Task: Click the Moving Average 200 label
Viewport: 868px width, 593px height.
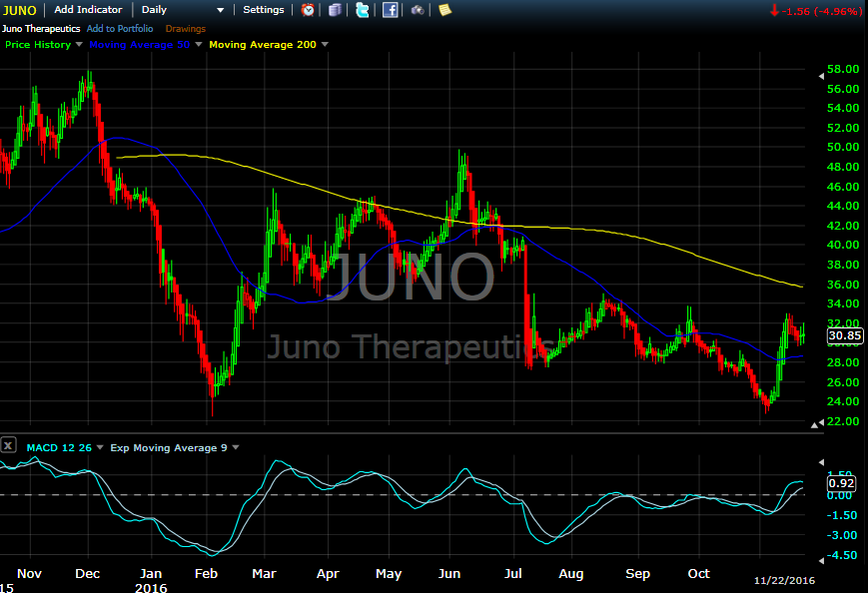Action: click(x=263, y=45)
